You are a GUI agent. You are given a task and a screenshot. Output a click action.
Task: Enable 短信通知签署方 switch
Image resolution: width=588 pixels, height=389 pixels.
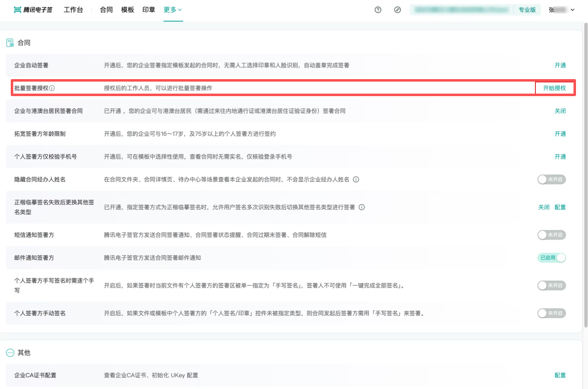coord(552,235)
